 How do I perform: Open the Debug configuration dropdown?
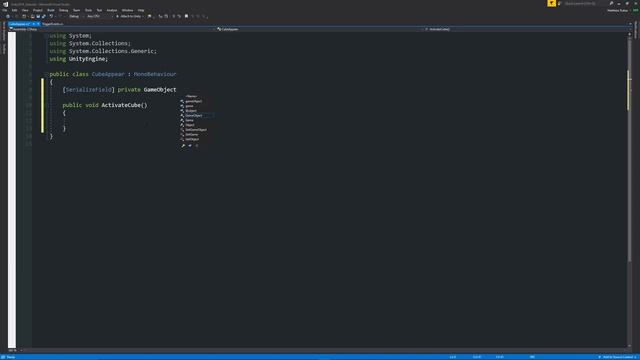click(x=75, y=16)
